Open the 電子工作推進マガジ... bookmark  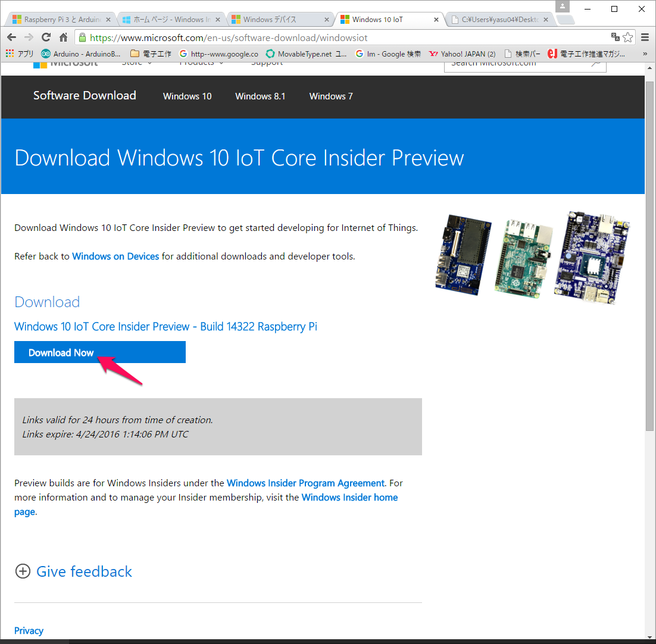pos(586,54)
